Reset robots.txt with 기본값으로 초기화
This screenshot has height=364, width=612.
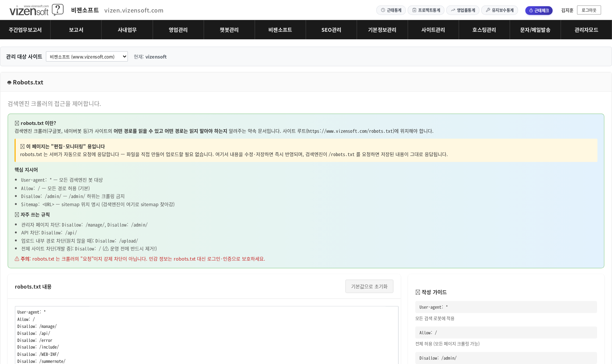369,287
